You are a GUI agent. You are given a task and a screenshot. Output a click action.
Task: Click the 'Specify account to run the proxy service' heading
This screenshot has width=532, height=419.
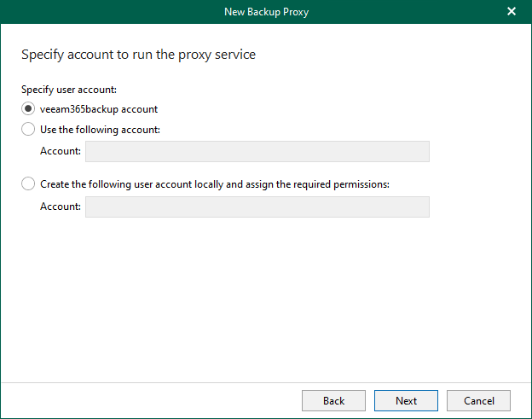(x=138, y=55)
